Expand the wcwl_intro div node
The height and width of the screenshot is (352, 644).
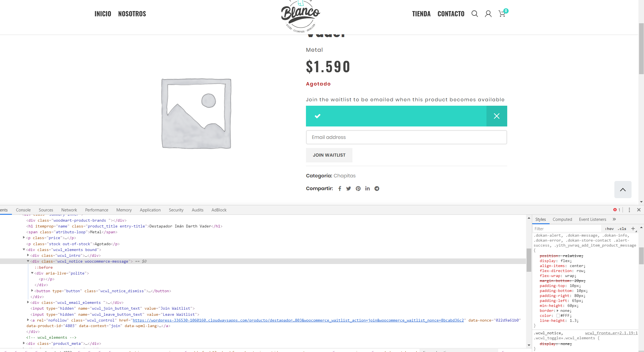pyautogui.click(x=28, y=255)
